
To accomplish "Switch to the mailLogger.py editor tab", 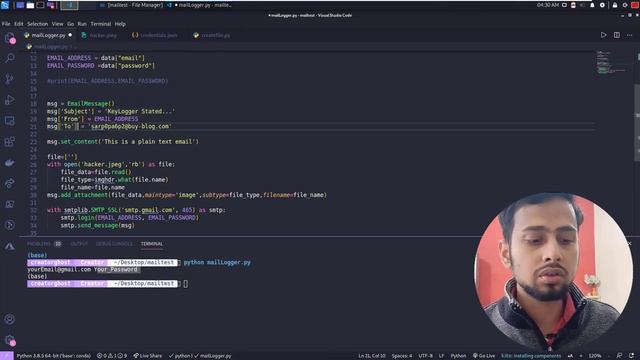I will tap(48, 35).
